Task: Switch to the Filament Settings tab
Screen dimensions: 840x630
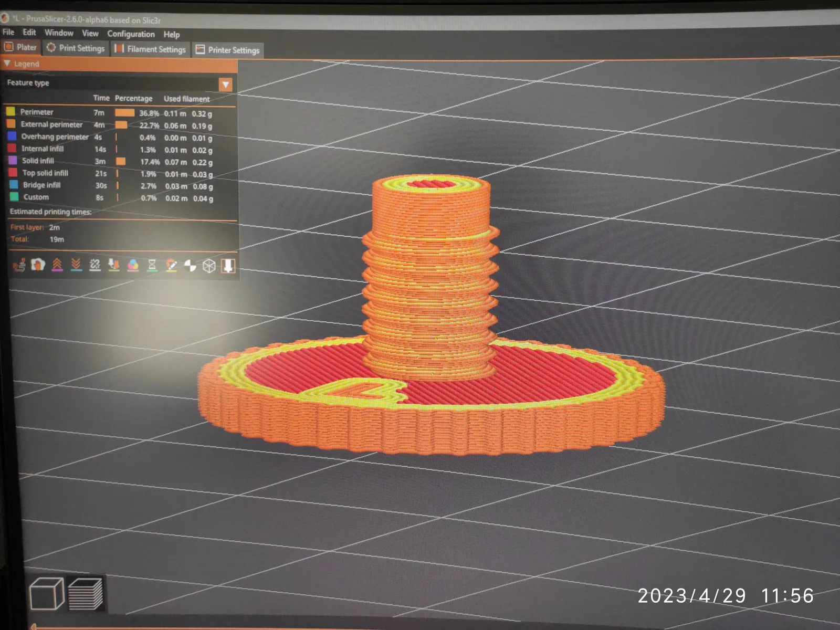Action: [x=151, y=49]
